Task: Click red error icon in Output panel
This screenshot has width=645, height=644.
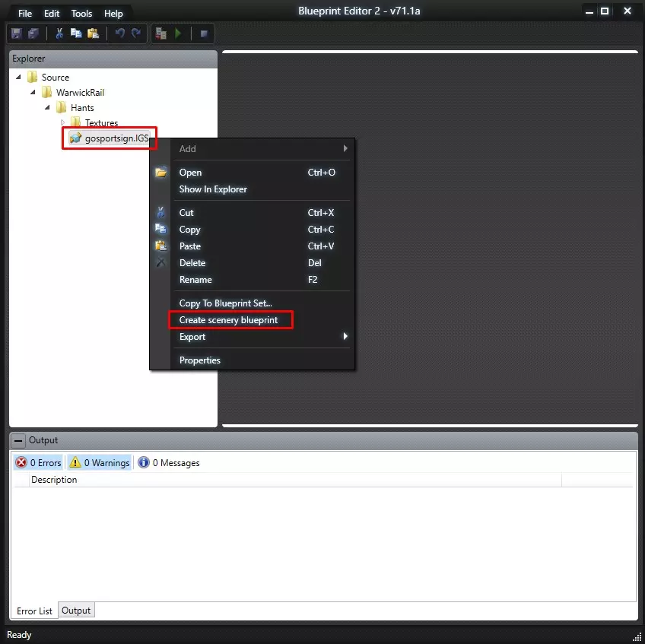Action: tap(21, 462)
